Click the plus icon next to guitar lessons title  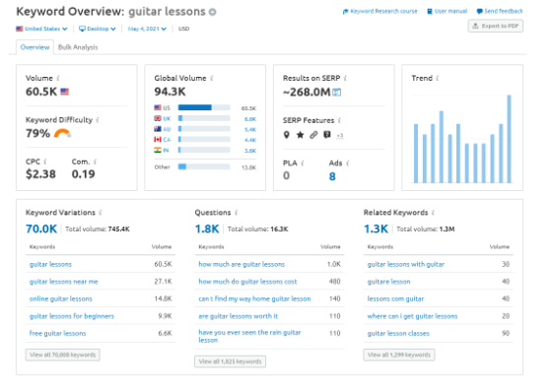coord(212,12)
